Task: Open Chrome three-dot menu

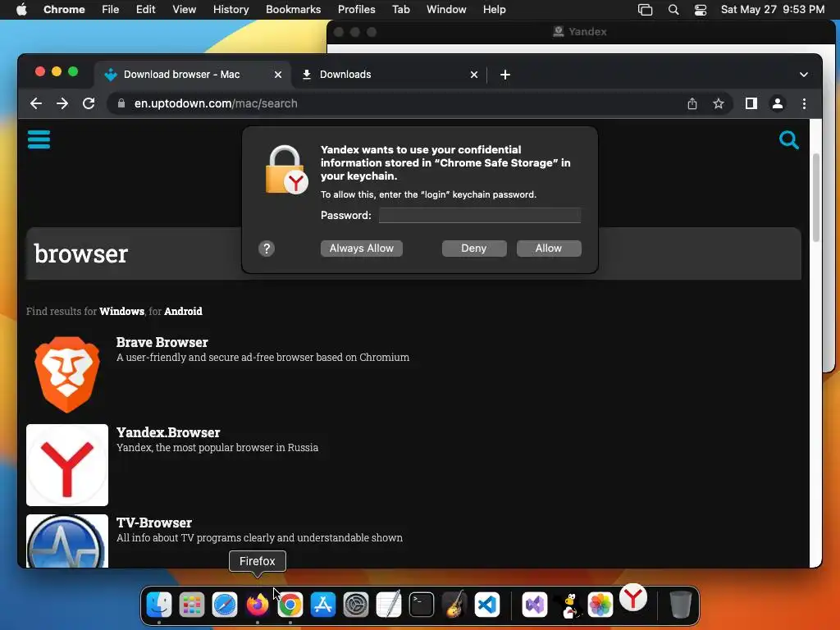Action: (x=804, y=103)
